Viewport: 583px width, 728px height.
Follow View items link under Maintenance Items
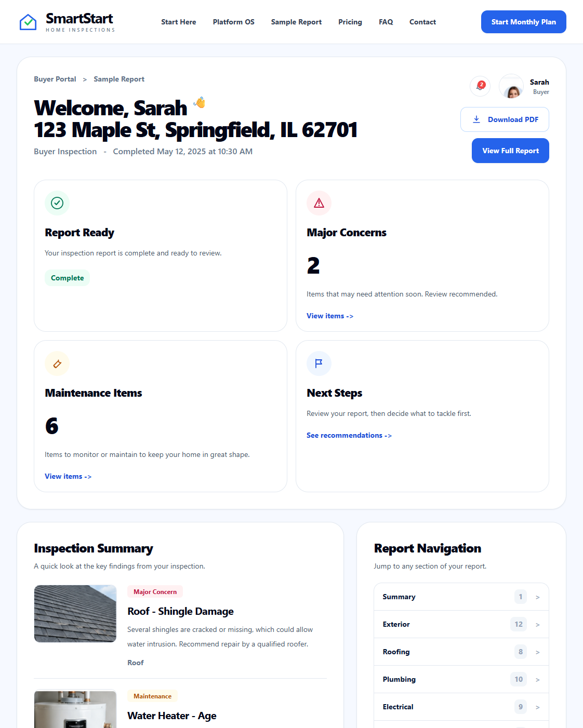pyautogui.click(x=68, y=476)
